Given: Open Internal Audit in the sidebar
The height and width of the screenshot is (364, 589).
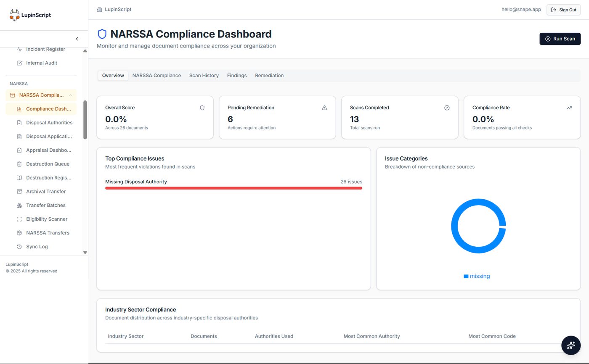Looking at the screenshot, I should click(x=41, y=63).
